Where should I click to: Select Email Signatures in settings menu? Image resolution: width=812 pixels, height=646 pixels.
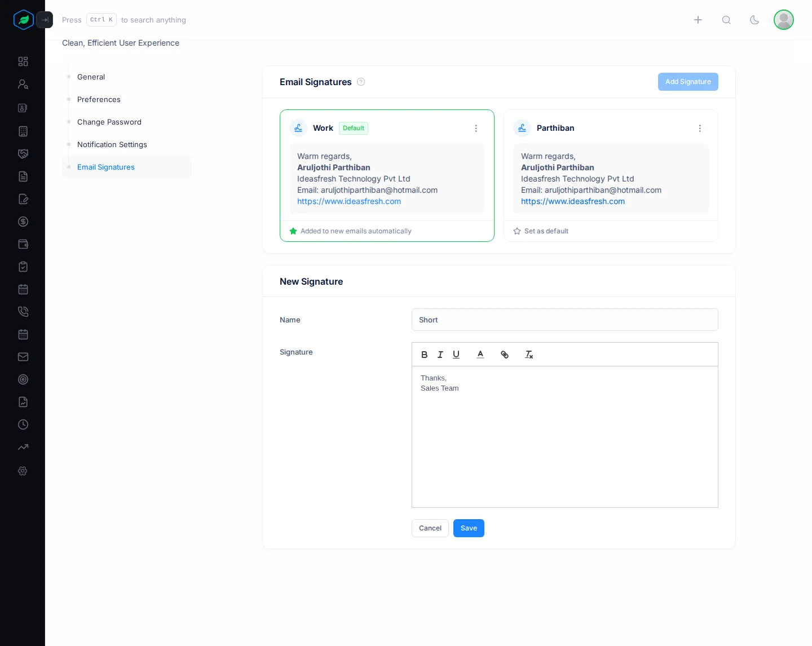[x=127, y=167]
